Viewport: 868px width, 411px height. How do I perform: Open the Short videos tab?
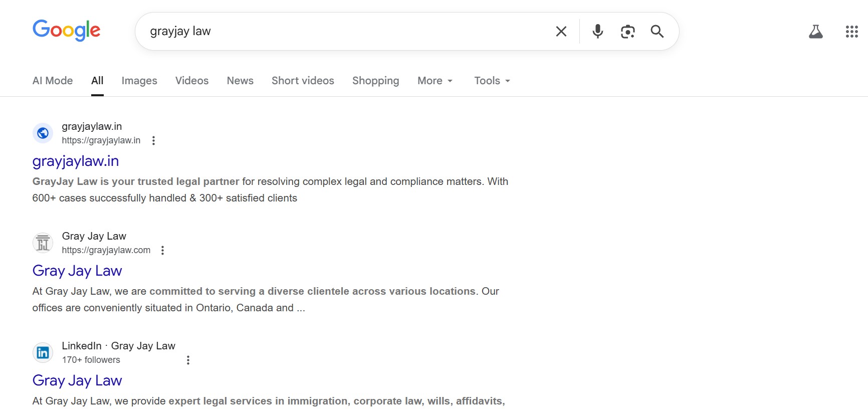click(x=303, y=81)
